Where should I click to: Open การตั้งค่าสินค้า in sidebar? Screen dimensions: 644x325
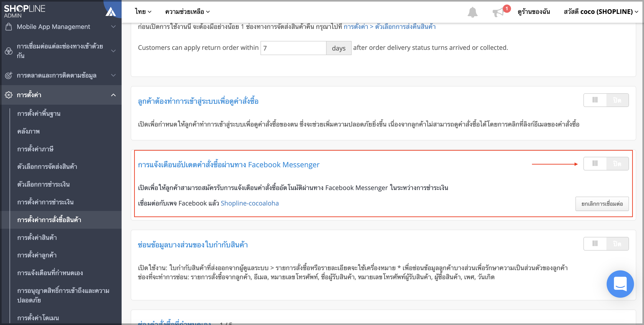[37, 238]
